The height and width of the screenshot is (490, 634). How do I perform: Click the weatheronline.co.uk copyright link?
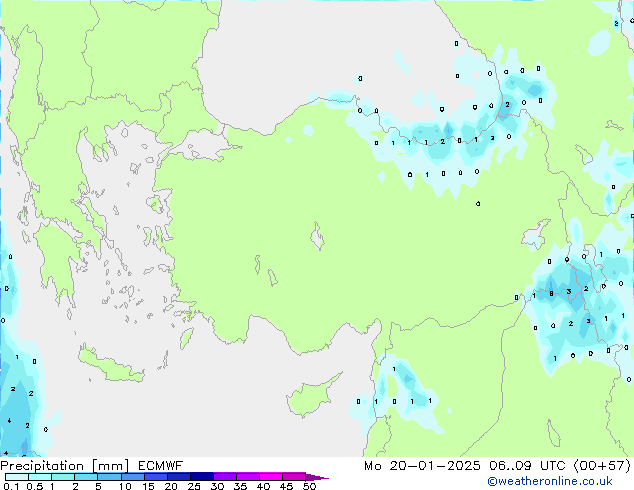click(x=550, y=481)
